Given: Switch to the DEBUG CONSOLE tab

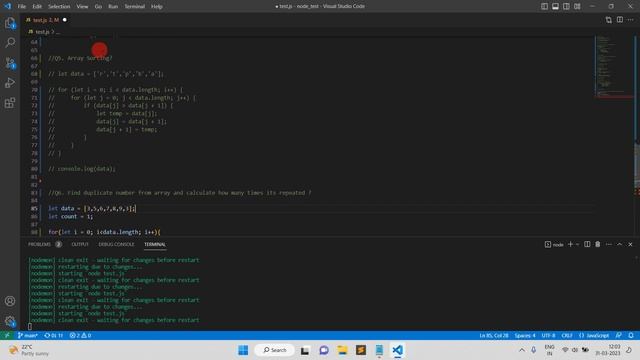Looking at the screenshot, I should [x=116, y=244].
